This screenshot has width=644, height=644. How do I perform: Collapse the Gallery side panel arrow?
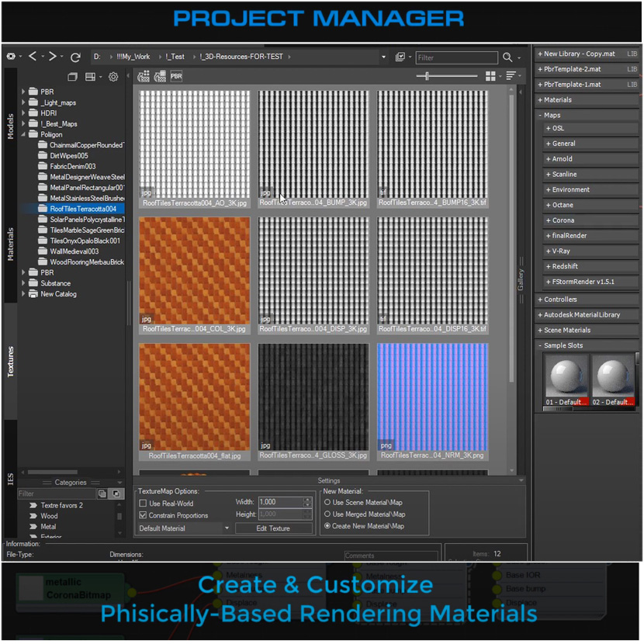521,92
